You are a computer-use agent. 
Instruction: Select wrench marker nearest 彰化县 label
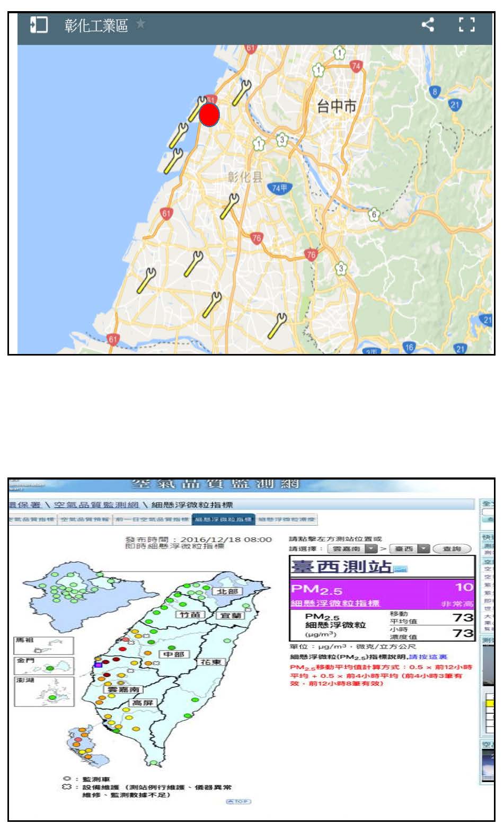pyautogui.click(x=229, y=206)
